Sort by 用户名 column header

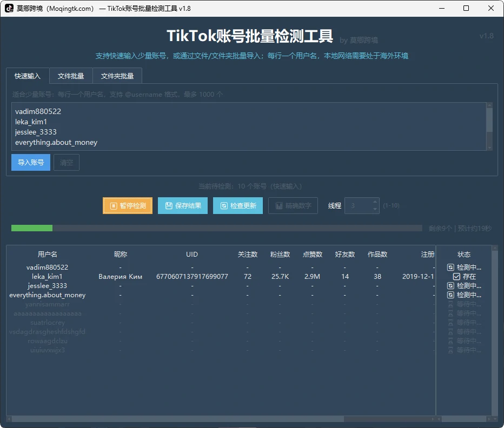pos(48,255)
